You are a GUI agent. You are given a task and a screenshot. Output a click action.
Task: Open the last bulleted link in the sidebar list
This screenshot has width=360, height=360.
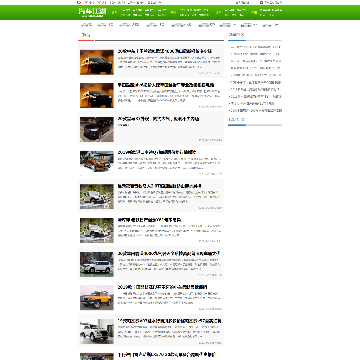tap(255, 110)
